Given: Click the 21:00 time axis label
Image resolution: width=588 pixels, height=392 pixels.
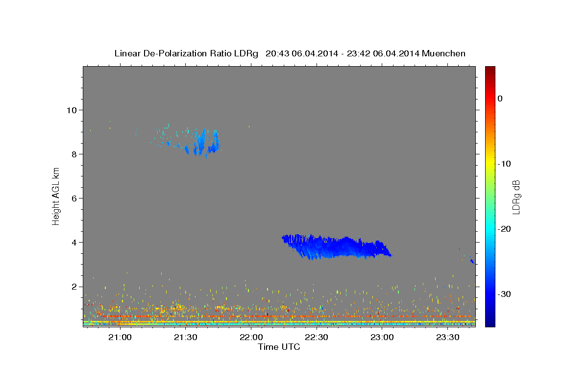Looking at the screenshot, I should click(120, 338).
